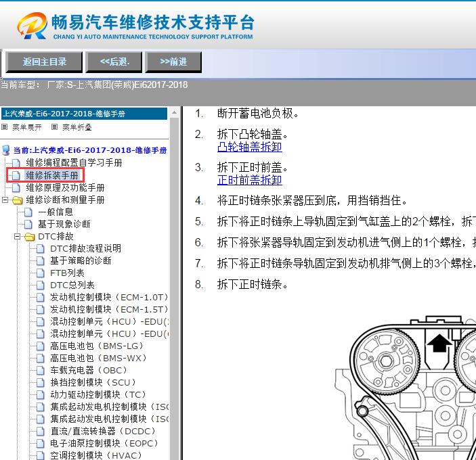476x460 pixels.
Task: Open 一般信息 tree item
Action: (56, 212)
